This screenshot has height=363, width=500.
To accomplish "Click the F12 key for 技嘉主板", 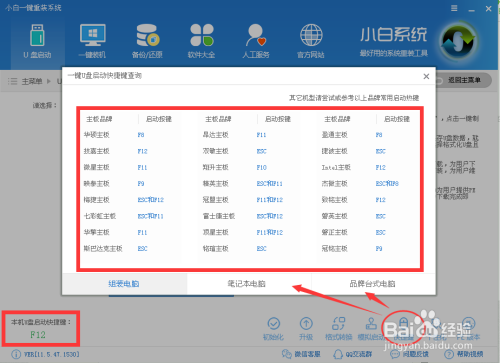I will tap(142, 151).
